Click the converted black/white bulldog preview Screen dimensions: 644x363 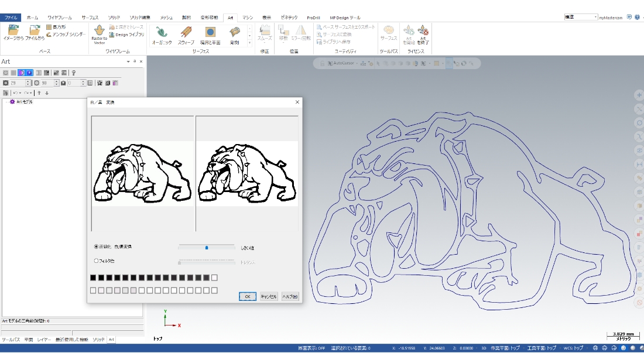(247, 173)
